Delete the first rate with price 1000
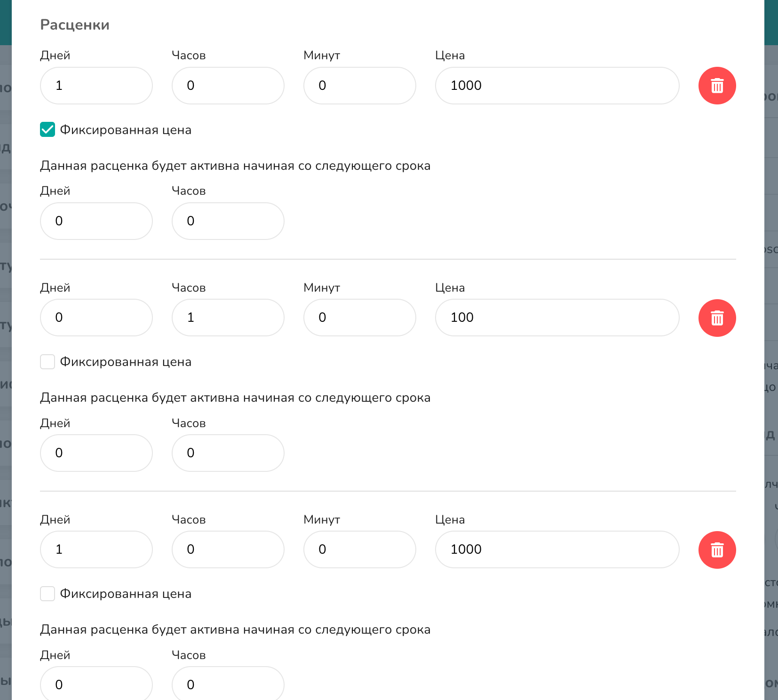The height and width of the screenshot is (700, 778). point(717,86)
